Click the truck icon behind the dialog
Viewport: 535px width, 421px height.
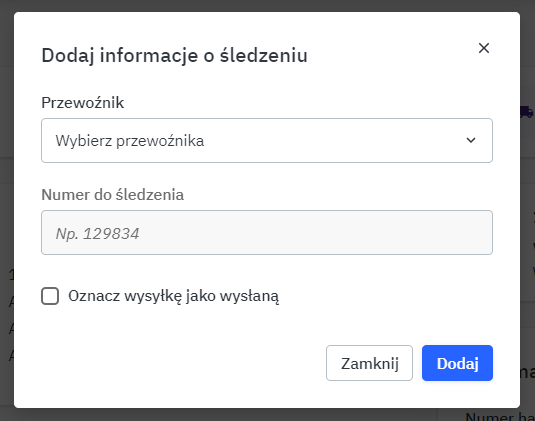click(527, 112)
